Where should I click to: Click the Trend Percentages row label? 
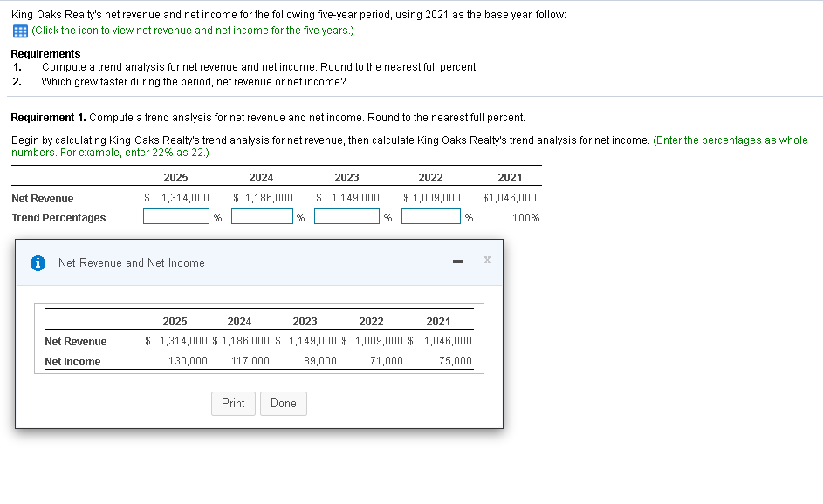coord(58,218)
